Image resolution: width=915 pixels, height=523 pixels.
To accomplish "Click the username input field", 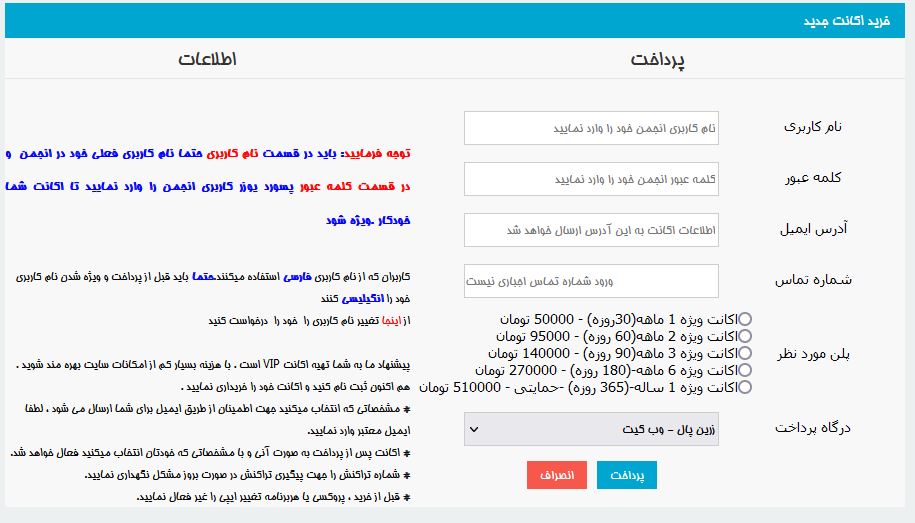I will [x=591, y=128].
